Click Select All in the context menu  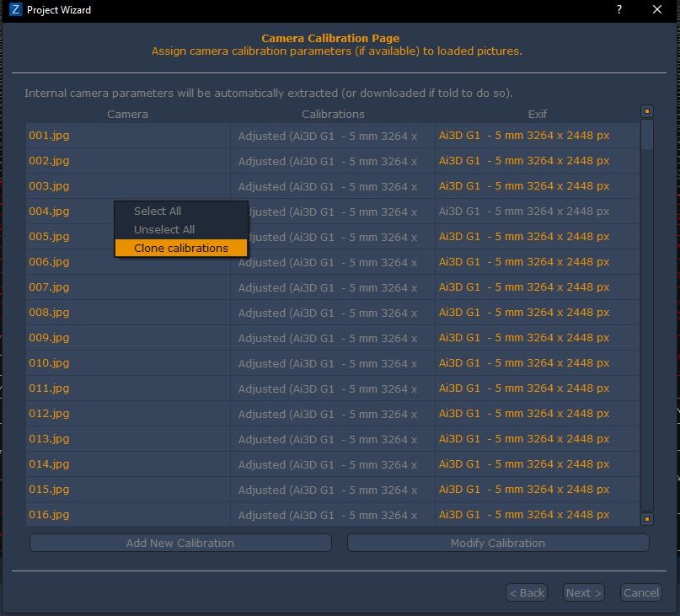(158, 212)
